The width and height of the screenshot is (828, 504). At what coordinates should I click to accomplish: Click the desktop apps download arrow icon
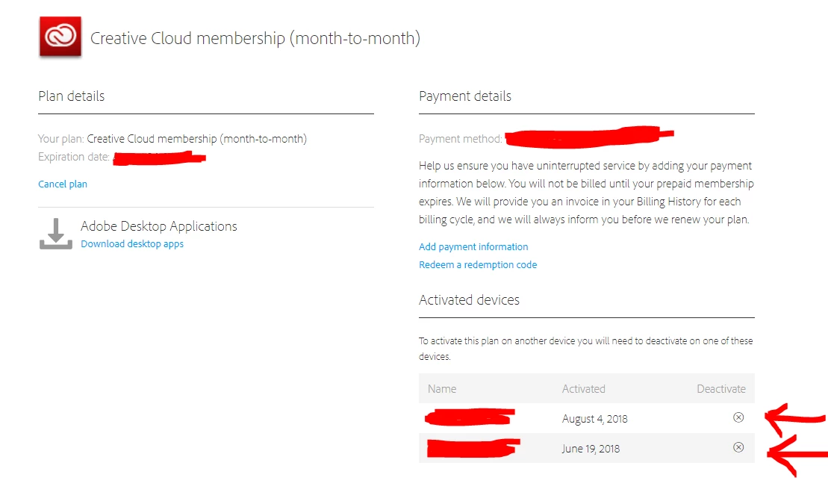[55, 234]
